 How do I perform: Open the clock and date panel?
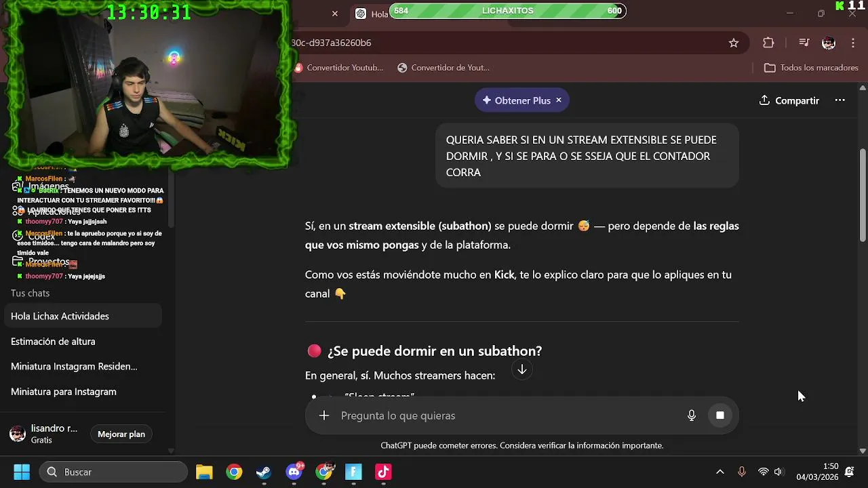coord(817,472)
